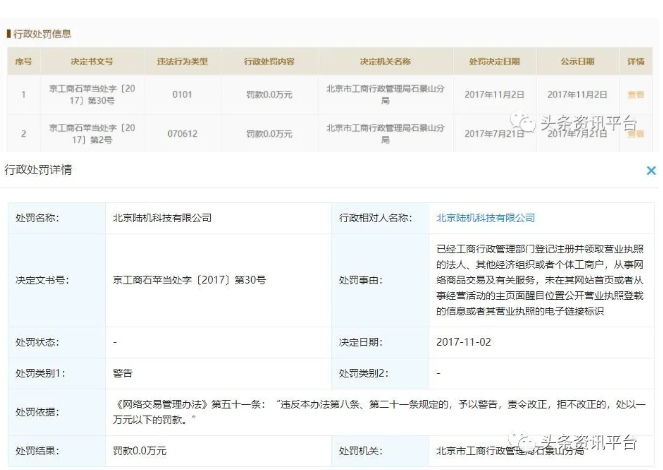Select 罚款0.0万元 in table row 1
This screenshot has width=663, height=470.
click(x=269, y=95)
